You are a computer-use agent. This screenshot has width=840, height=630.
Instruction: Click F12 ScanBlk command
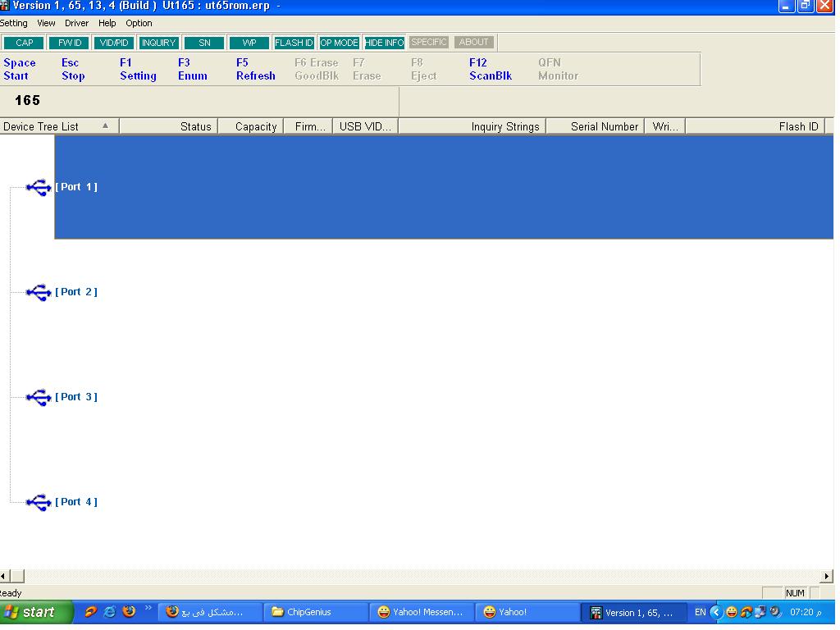point(491,69)
